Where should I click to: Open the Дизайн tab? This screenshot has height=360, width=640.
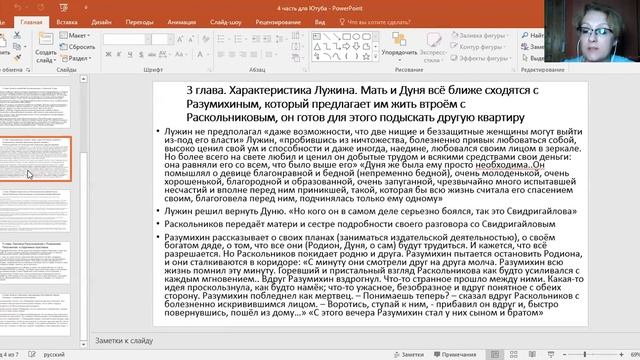[x=102, y=22]
